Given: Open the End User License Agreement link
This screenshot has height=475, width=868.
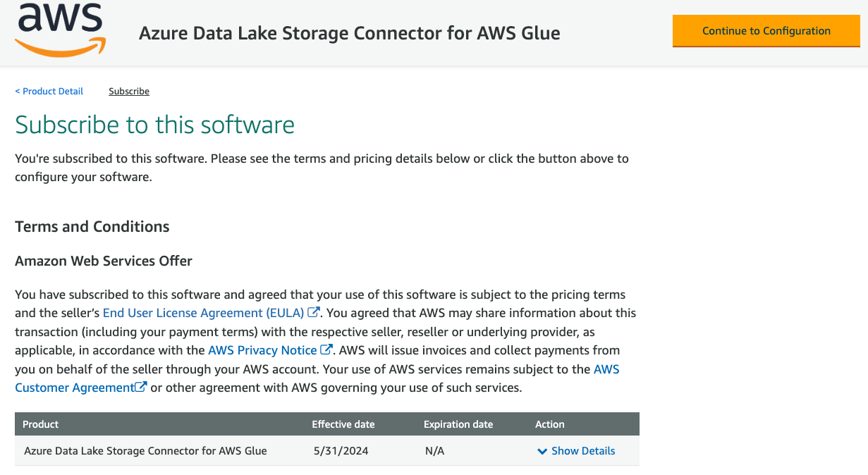Looking at the screenshot, I should click(x=203, y=313).
